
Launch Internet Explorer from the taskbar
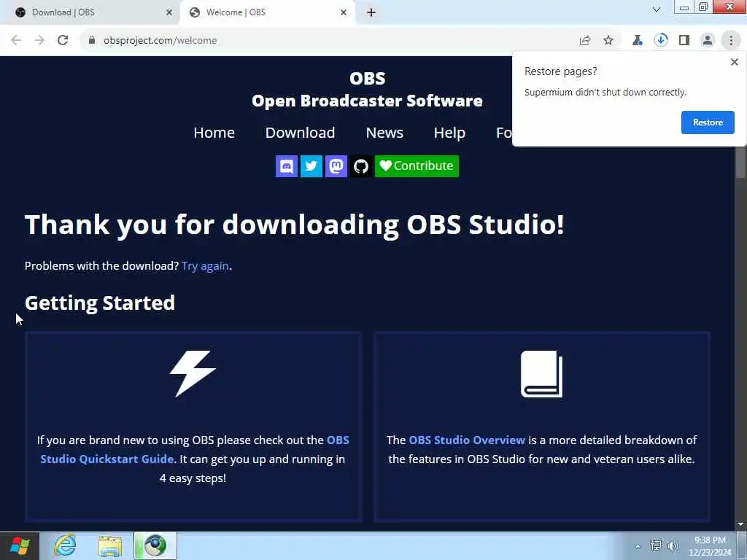coord(65,545)
